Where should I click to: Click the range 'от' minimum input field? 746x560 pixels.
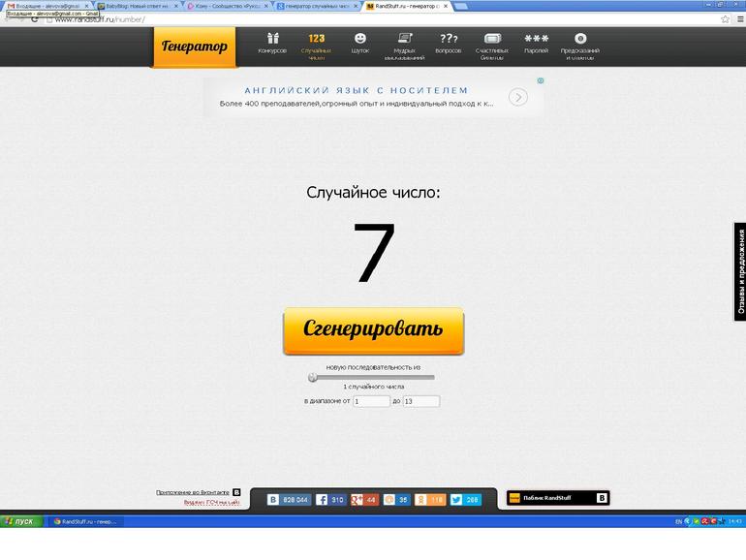[x=371, y=401]
